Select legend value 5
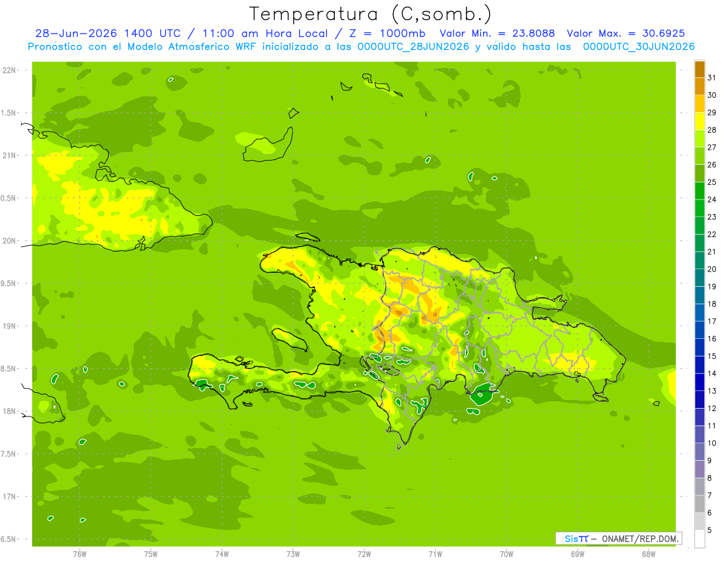The image size is (728, 562). (710, 530)
